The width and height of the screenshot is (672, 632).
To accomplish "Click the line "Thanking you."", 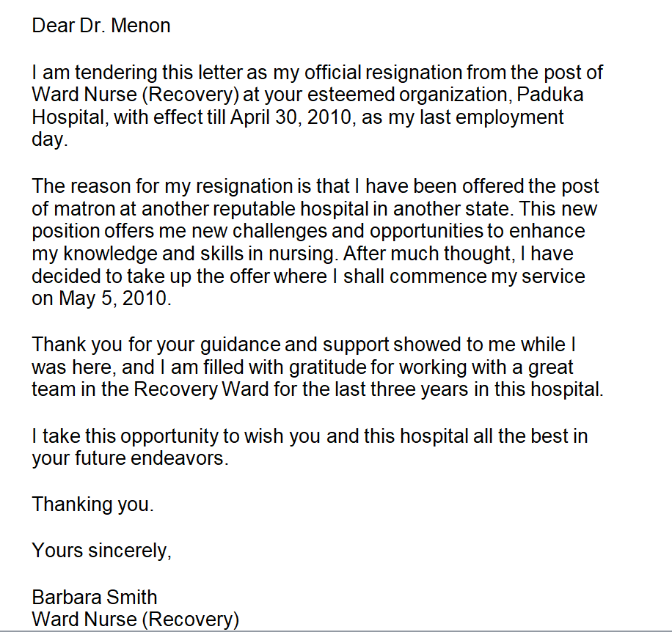I will tap(93, 504).
